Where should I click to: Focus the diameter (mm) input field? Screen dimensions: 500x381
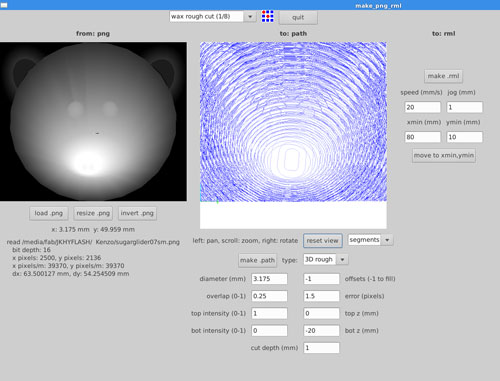tap(269, 279)
